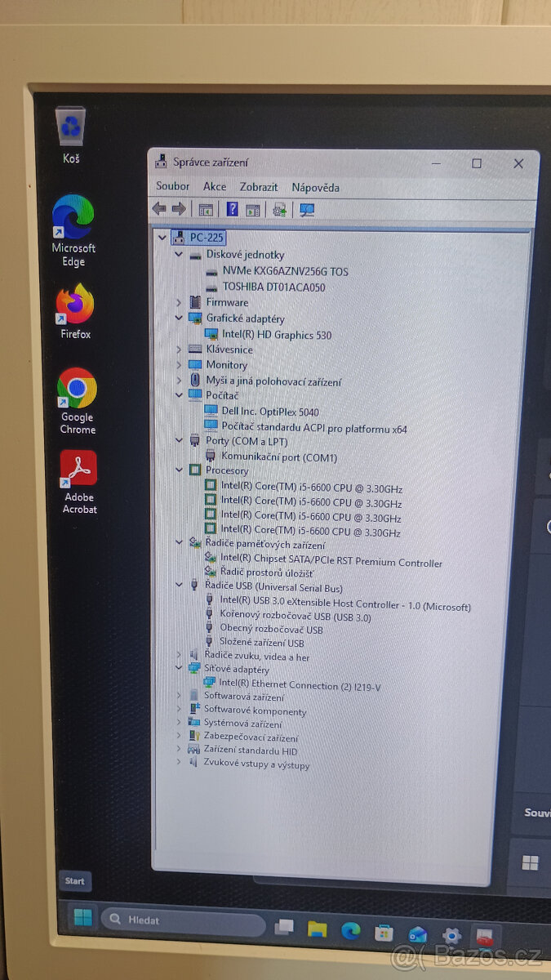Select NVMe KXG6AZNV256G TOS disk

click(x=285, y=271)
